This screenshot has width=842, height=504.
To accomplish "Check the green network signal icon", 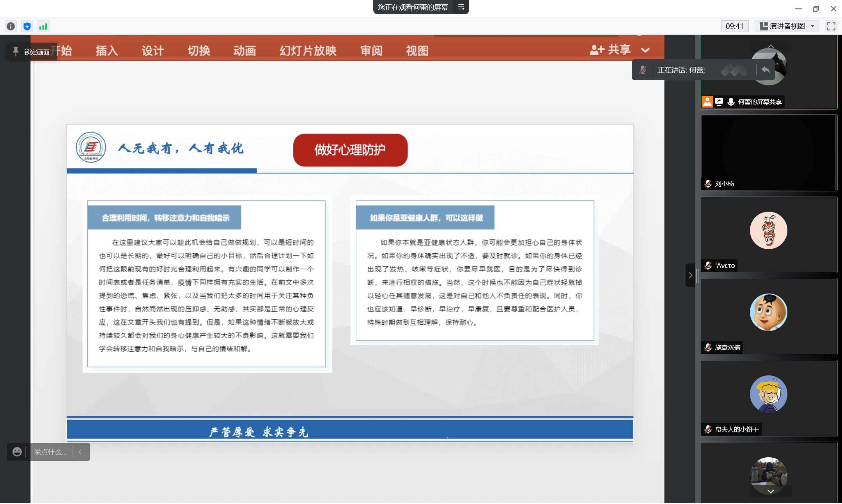I will point(43,27).
